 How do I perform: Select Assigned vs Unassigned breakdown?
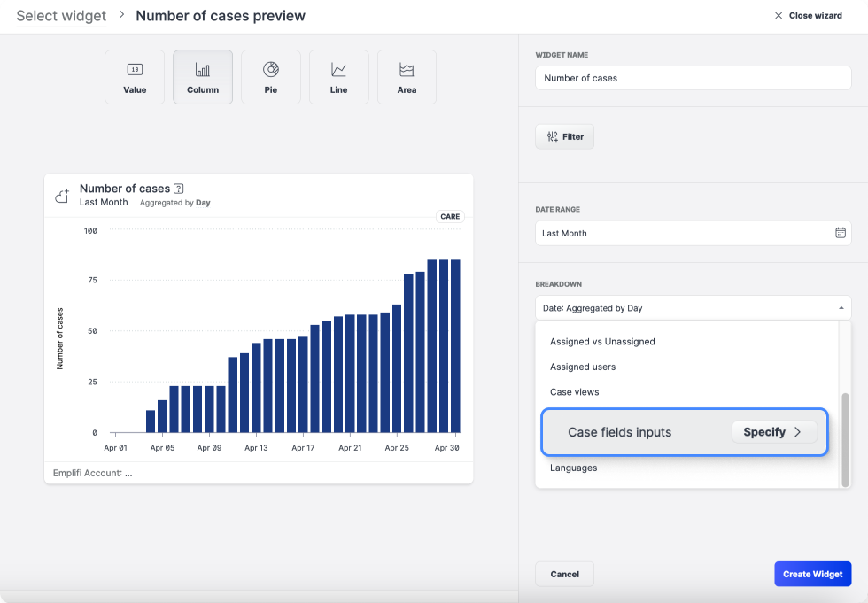click(x=602, y=342)
